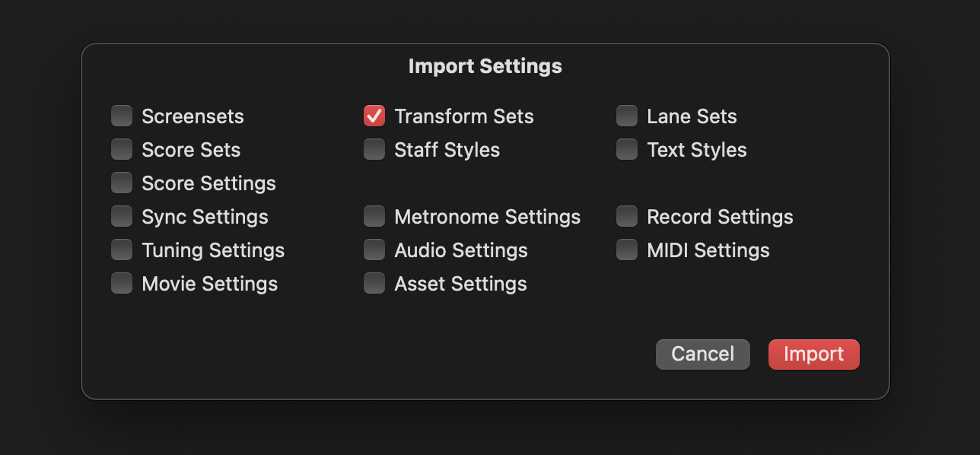
Task: Check the Metronome Settings option
Action: click(374, 216)
